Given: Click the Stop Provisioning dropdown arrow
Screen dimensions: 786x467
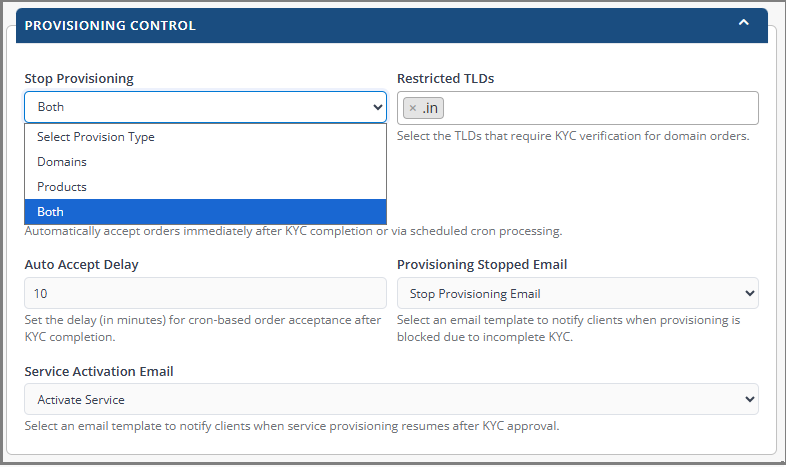Looking at the screenshot, I should (x=377, y=107).
